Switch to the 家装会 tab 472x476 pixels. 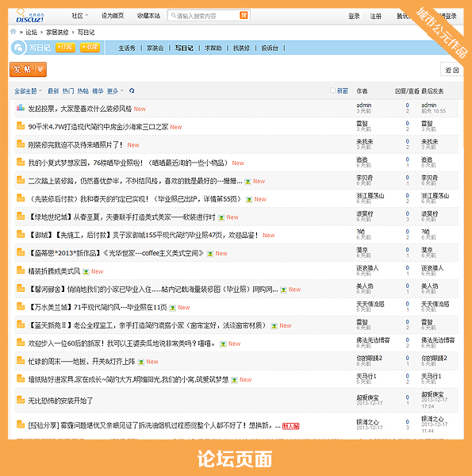pyautogui.click(x=155, y=48)
